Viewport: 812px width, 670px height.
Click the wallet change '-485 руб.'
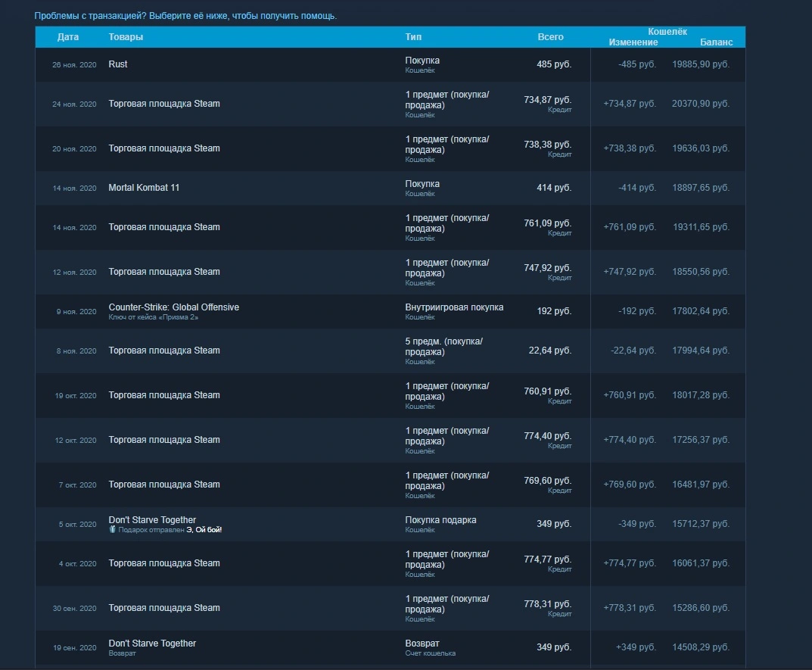coord(637,64)
